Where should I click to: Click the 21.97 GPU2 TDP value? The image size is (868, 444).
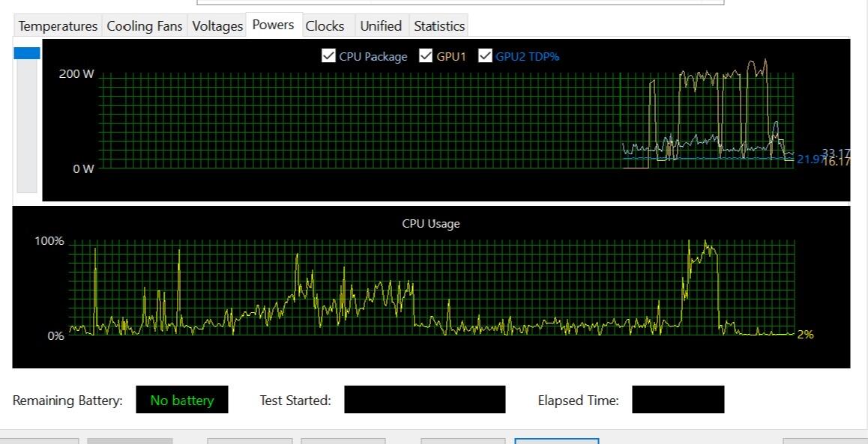point(810,159)
